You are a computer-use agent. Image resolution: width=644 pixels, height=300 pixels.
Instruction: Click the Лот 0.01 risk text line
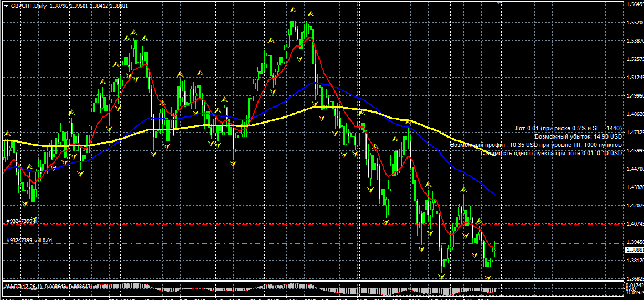point(569,129)
